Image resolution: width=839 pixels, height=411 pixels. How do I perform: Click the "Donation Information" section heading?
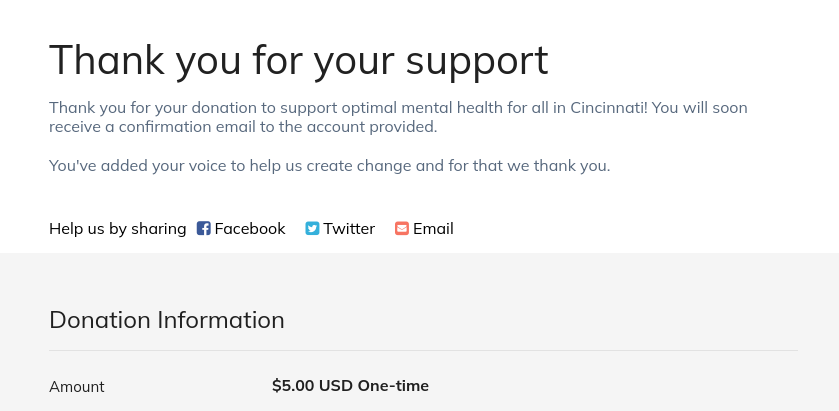(x=166, y=320)
